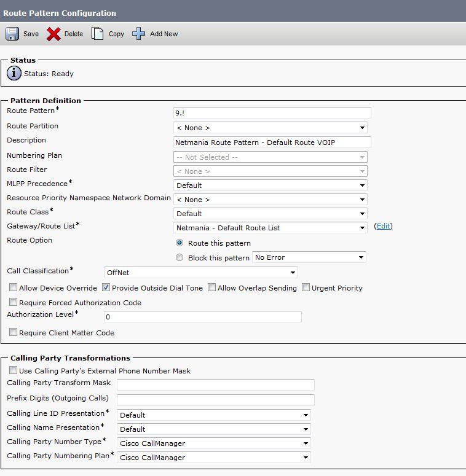The image size is (466, 476).
Task: Check Use Calling Party's External Phone Number Mask
Action: 13,370
